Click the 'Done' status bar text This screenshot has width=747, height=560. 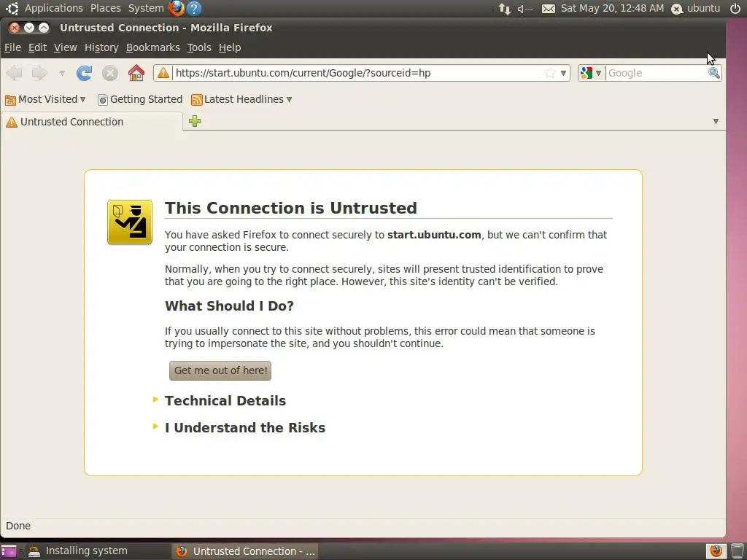click(18, 526)
